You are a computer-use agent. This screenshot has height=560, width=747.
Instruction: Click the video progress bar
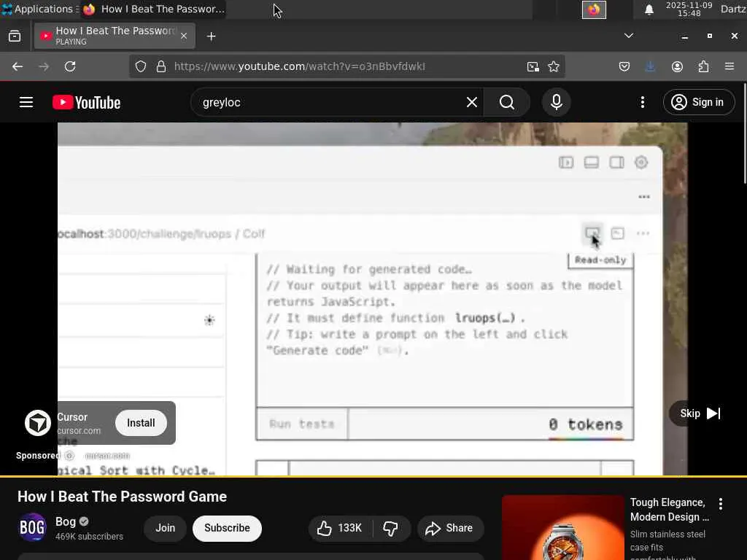pyautogui.click(x=373, y=475)
